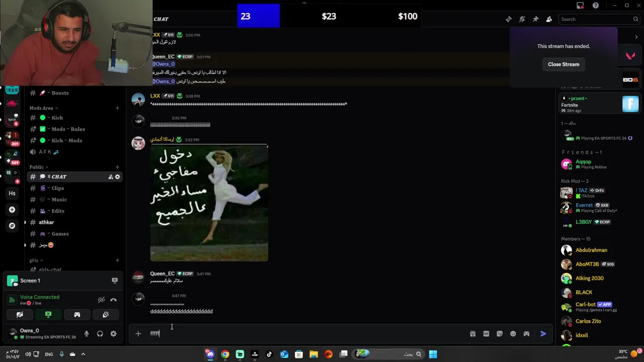This screenshot has height=362, width=644.
Task: Disconnect from voice phone icon
Action: tap(113, 300)
